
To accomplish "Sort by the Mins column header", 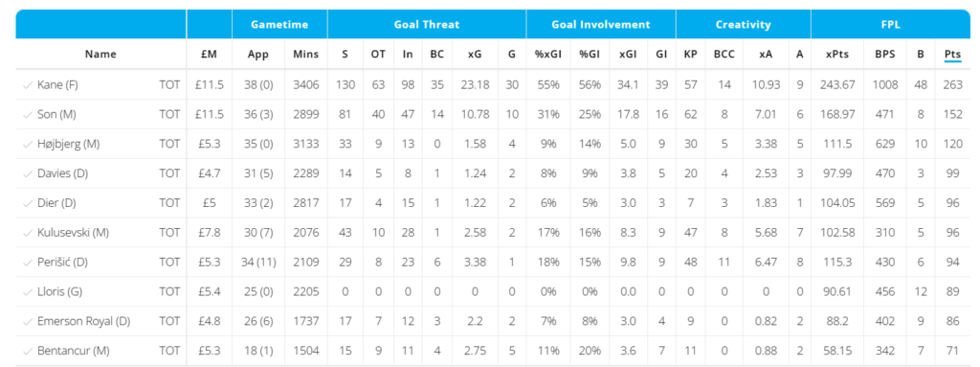I will (x=305, y=55).
